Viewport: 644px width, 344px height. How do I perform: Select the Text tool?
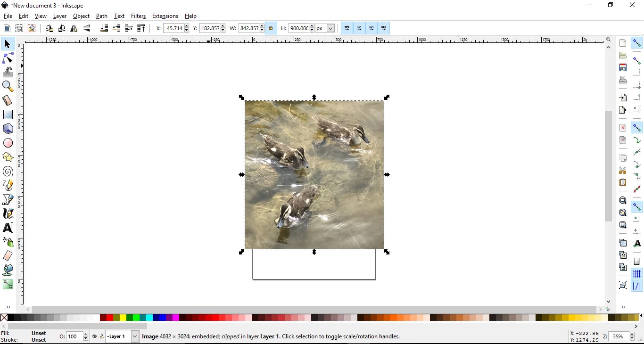[8, 228]
